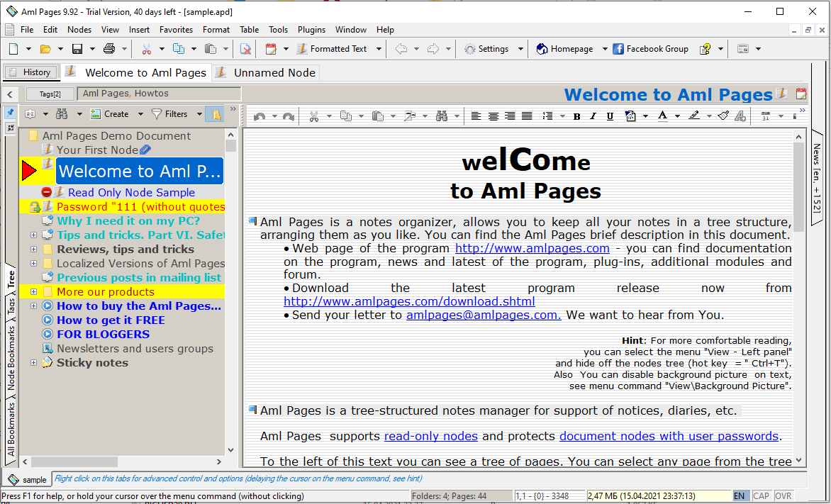This screenshot has width=831, height=504.
Task: Click the tags field showing 'Aml Pages, Howtos'
Action: tap(159, 94)
